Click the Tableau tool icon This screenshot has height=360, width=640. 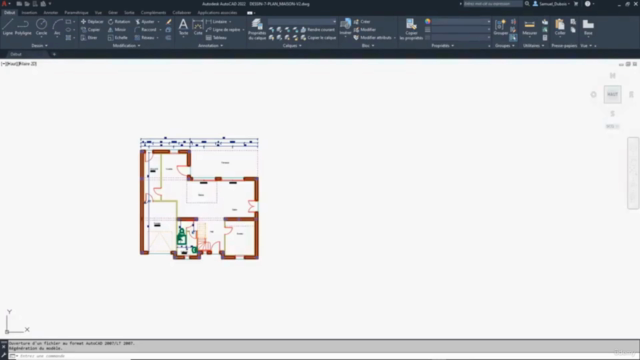click(x=209, y=38)
